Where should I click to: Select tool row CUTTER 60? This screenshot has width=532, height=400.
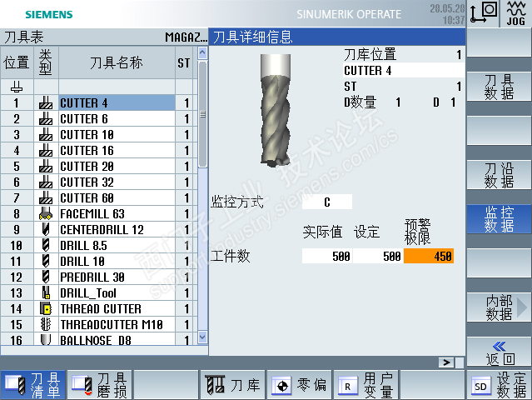click(117, 198)
